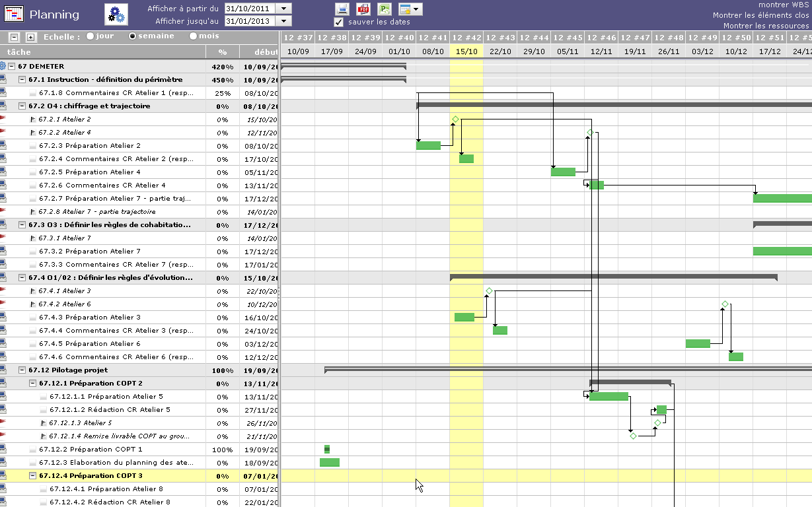Click the milestone diamond on Atelier 3 row

click(x=489, y=291)
